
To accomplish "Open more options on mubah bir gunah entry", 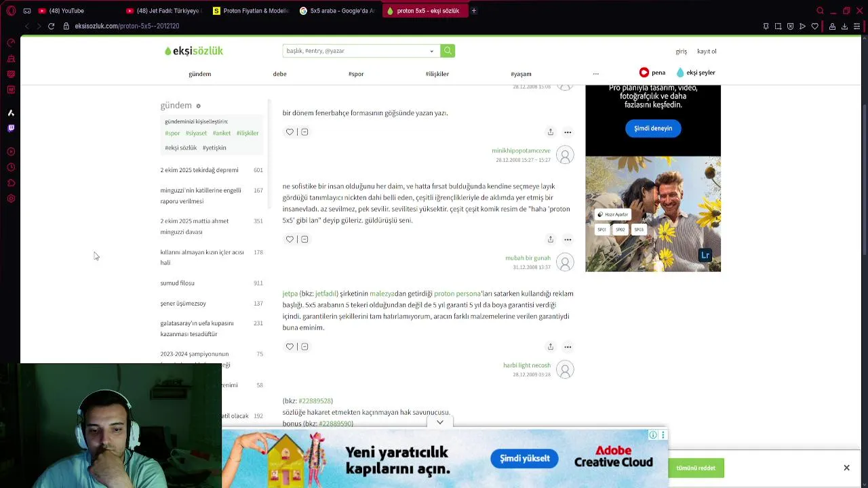I will [568, 346].
